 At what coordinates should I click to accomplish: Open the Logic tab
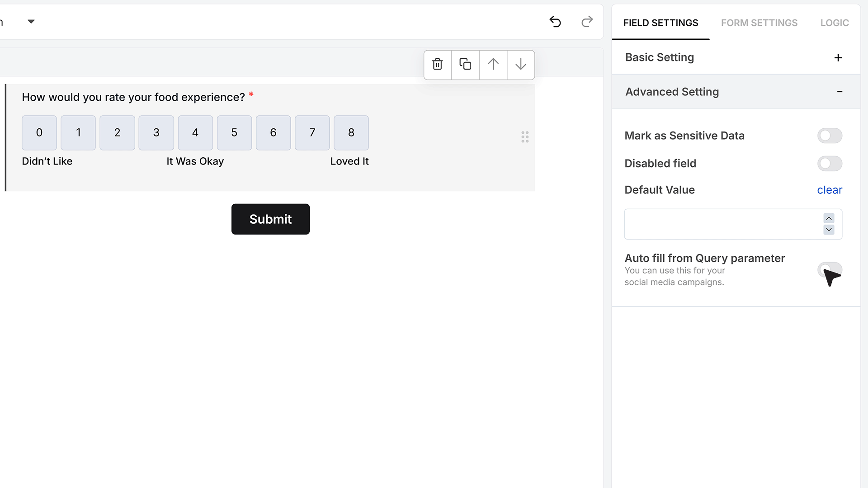click(x=835, y=23)
